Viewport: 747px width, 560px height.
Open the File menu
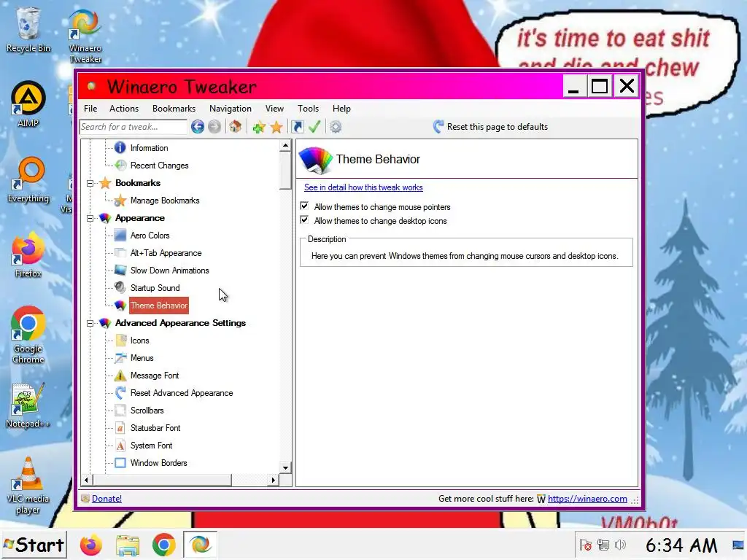[x=90, y=109]
